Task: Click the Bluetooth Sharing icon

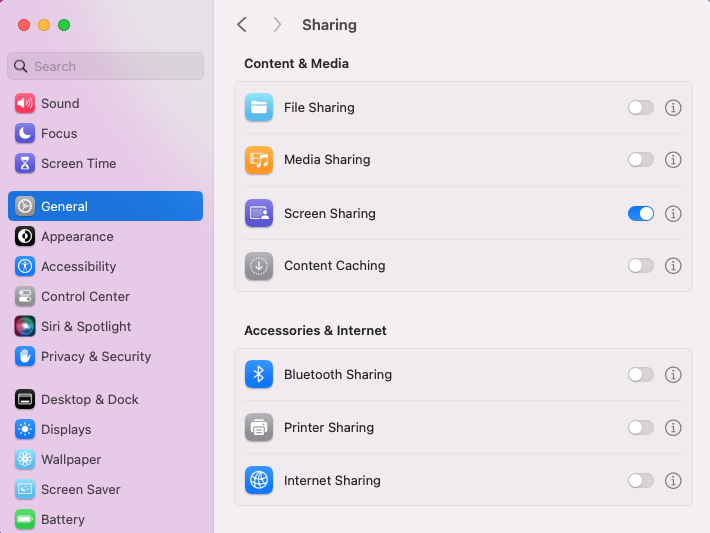Action: point(259,374)
